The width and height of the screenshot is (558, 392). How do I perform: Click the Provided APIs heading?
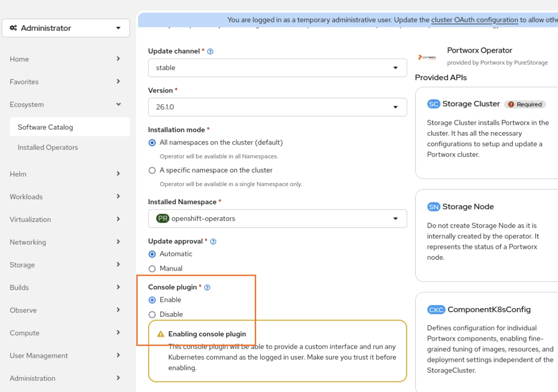(441, 78)
